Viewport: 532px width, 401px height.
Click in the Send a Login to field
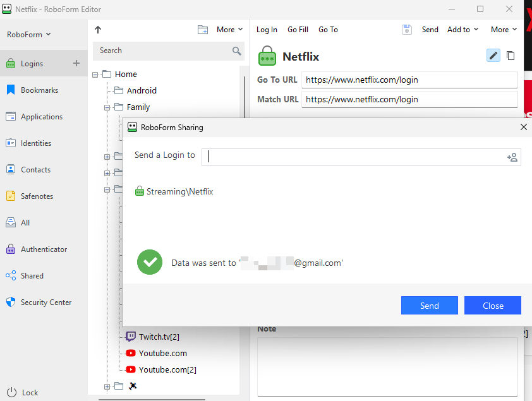[x=361, y=157]
